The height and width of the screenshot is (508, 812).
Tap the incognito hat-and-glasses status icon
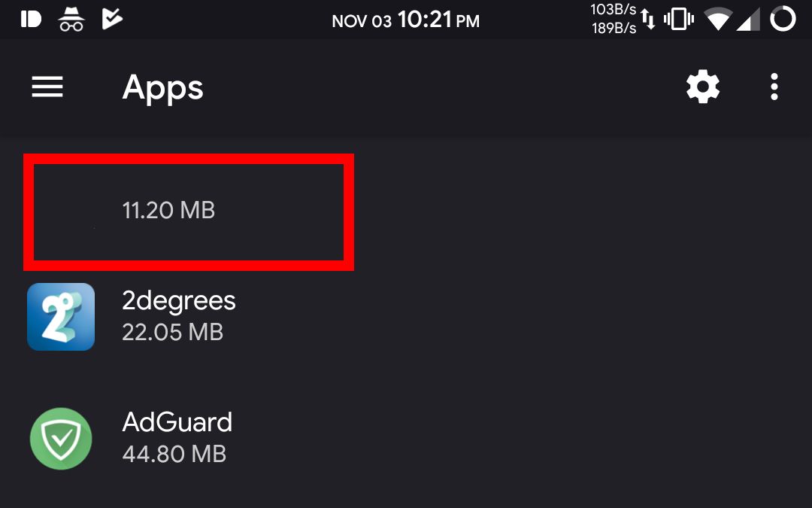coord(71,19)
